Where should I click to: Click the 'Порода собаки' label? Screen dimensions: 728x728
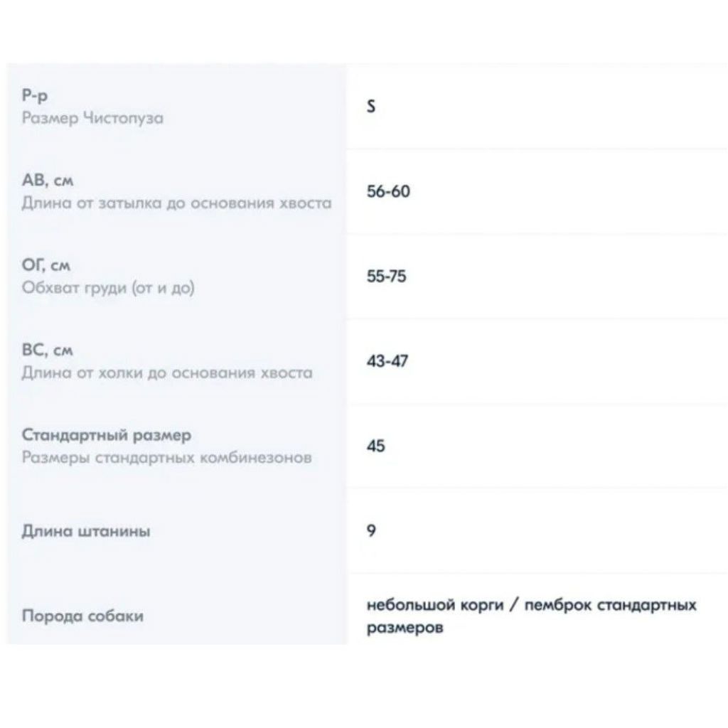click(x=82, y=616)
